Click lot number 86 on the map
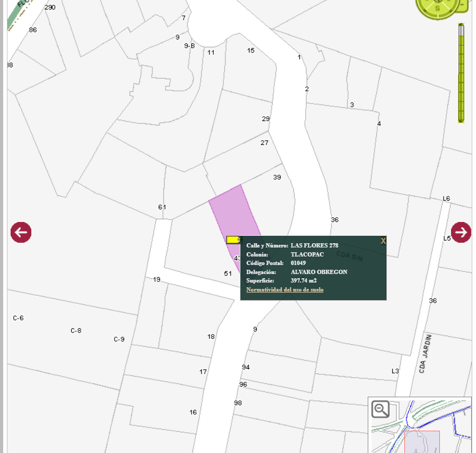476x453 pixels. tap(33, 30)
